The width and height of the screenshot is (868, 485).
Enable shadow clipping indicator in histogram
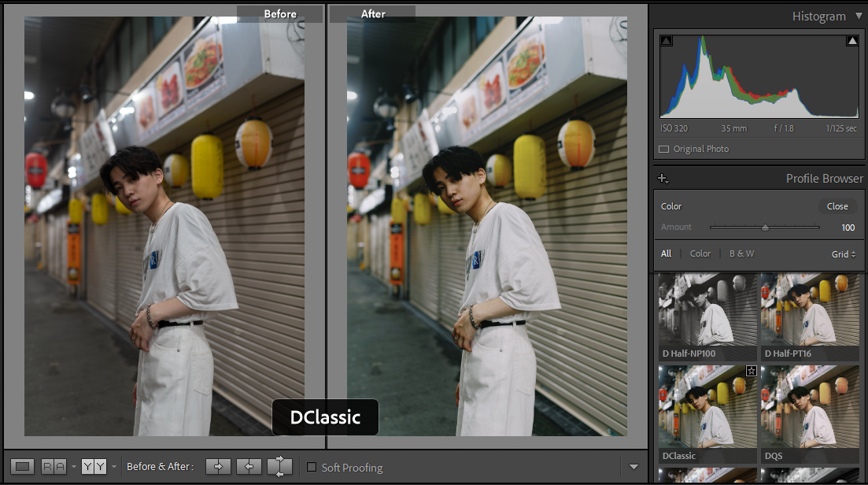tap(666, 41)
